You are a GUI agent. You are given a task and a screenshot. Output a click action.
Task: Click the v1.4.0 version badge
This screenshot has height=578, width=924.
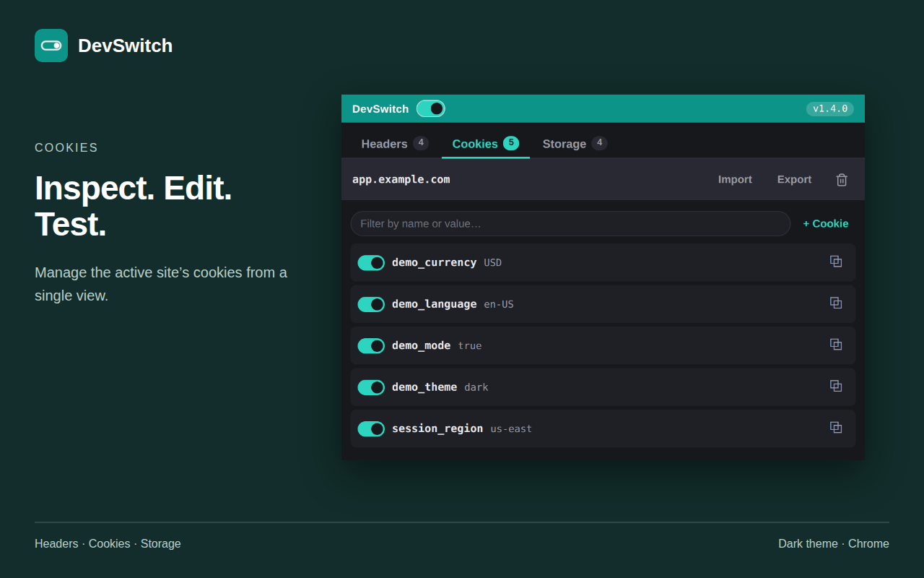point(830,109)
